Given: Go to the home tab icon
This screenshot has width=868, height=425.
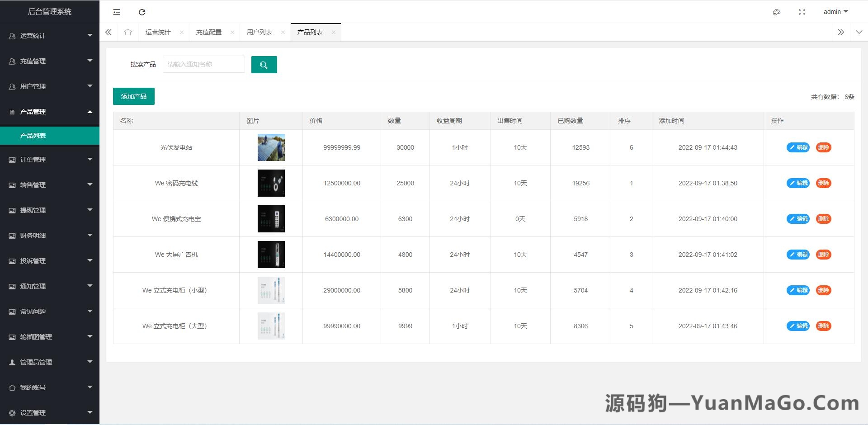Looking at the screenshot, I should coord(128,32).
